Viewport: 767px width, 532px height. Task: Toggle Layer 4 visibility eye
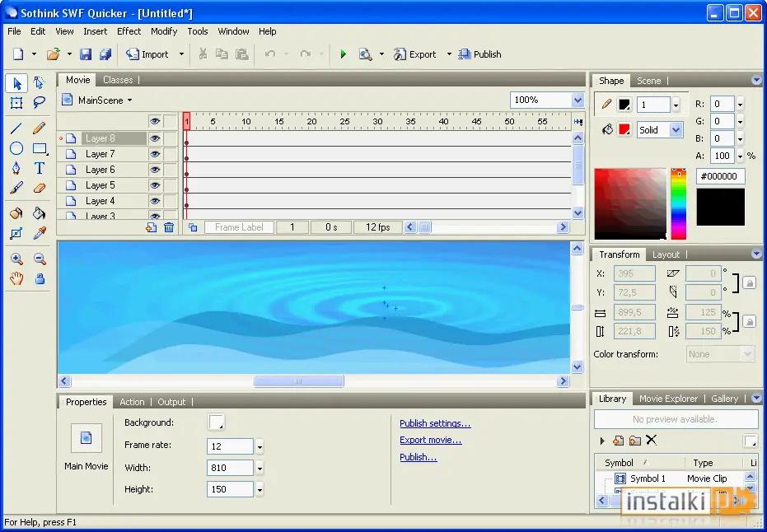pos(155,201)
